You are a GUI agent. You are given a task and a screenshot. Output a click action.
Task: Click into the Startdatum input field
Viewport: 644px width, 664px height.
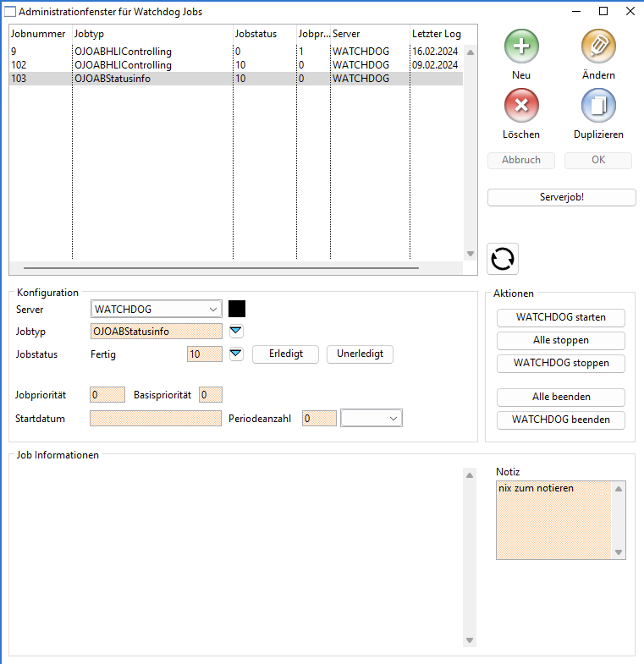[155, 418]
